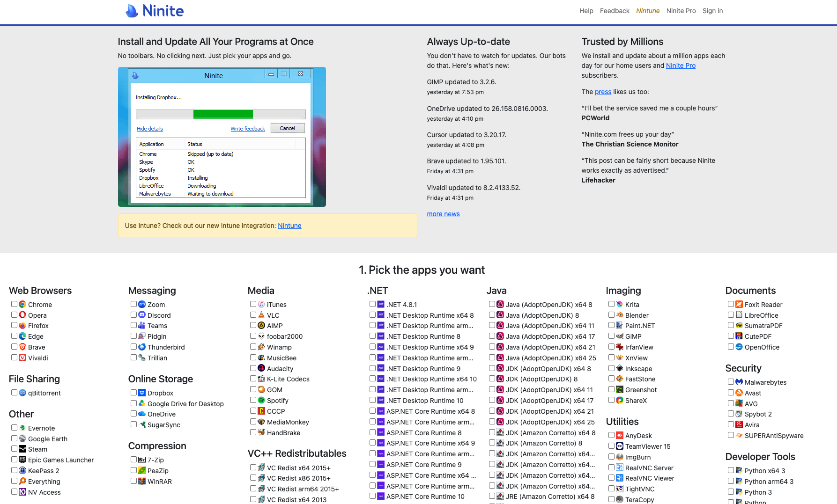Image resolution: width=837 pixels, height=504 pixels.
Task: Click the Chrome browser icon
Action: 22,304
